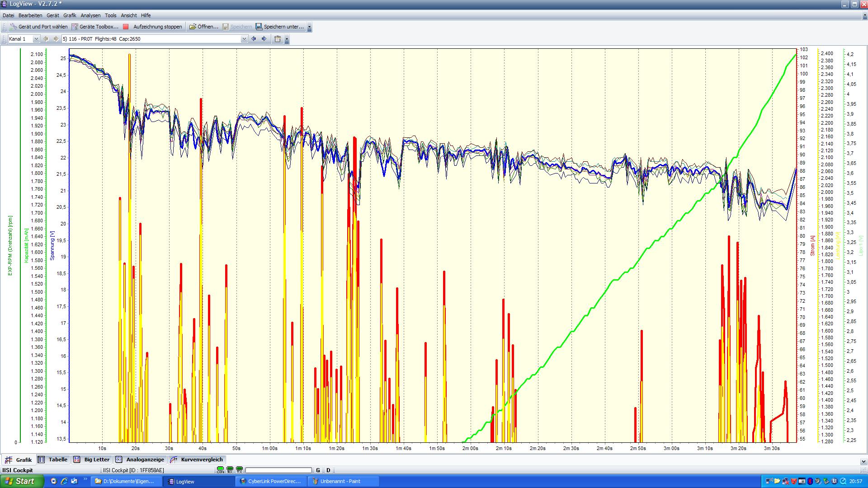This screenshot has width=868, height=488.
Task: Open a file with Öffnen
Action: (x=203, y=27)
